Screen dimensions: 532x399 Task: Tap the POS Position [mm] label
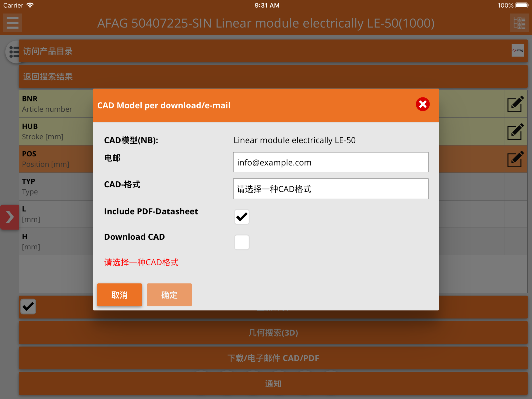point(46,159)
